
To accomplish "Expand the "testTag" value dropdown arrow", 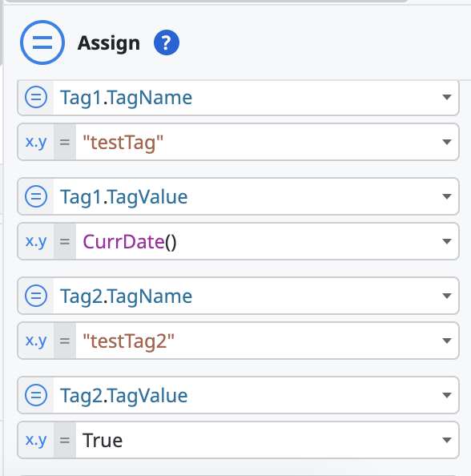I will [447, 142].
